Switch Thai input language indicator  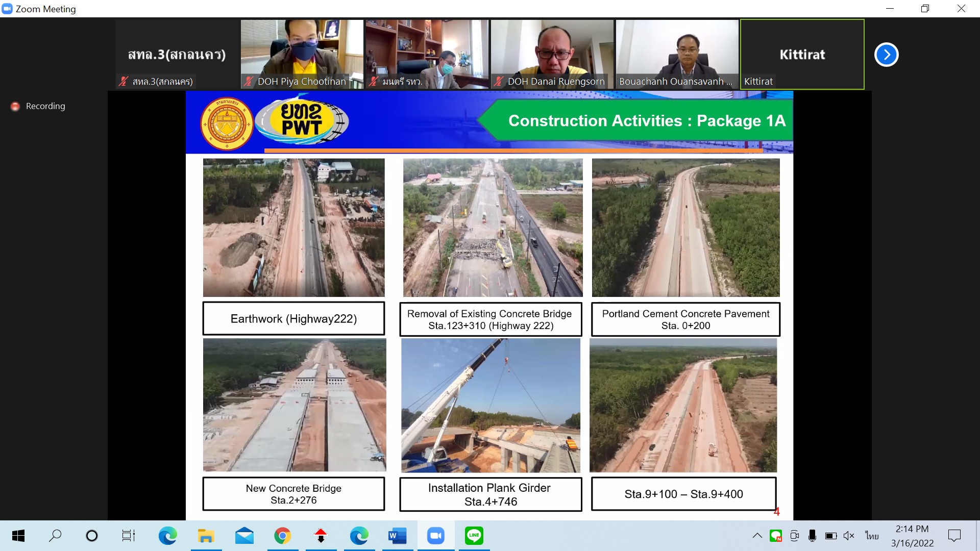coord(872,536)
